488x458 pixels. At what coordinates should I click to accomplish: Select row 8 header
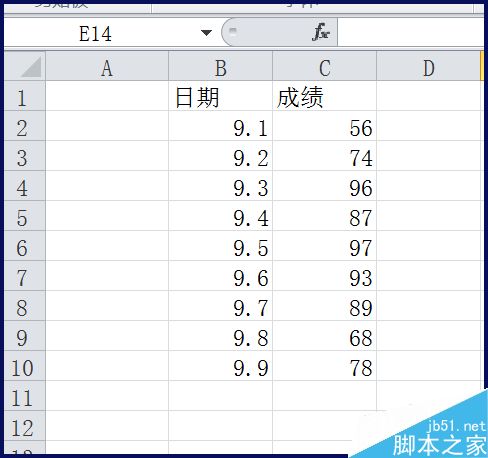(x=25, y=306)
